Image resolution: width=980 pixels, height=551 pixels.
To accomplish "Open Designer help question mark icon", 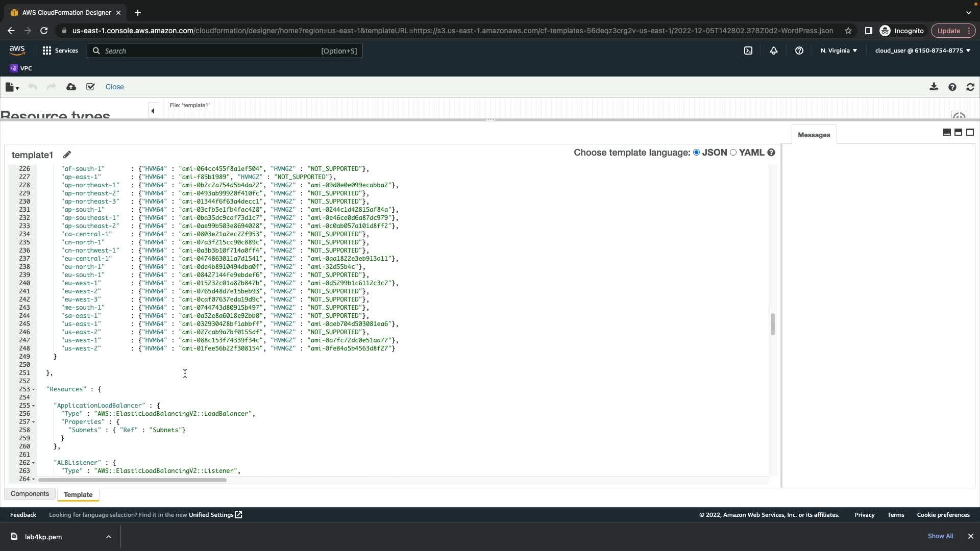I will point(952,87).
